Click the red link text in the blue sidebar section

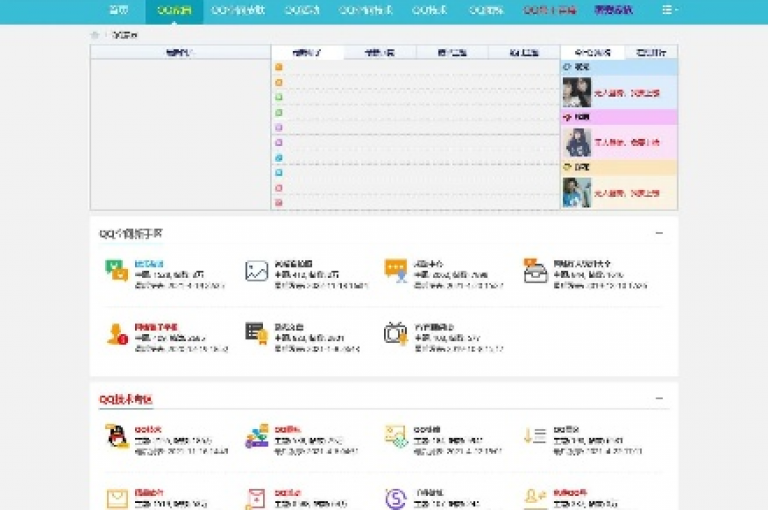pyautogui.click(x=626, y=93)
